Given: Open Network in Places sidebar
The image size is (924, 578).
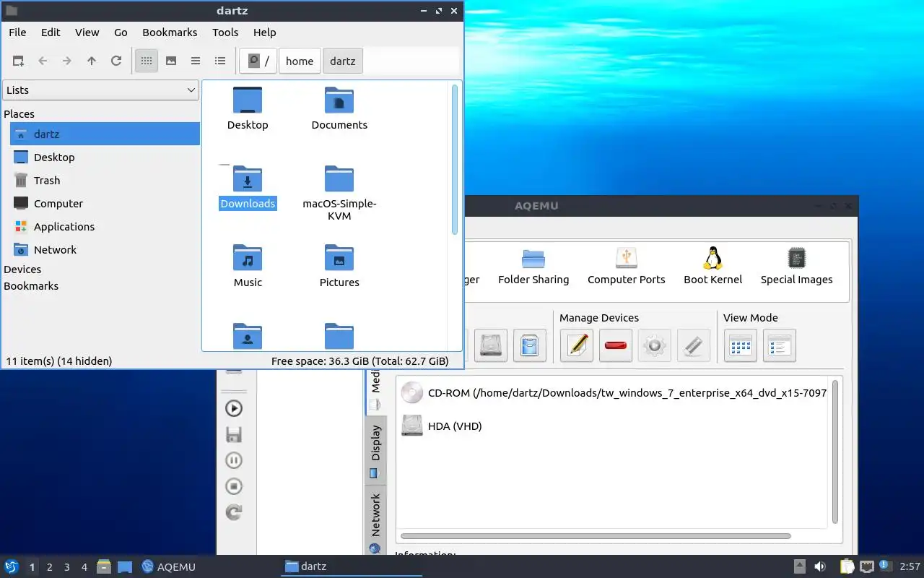Looking at the screenshot, I should click(x=105, y=249).
